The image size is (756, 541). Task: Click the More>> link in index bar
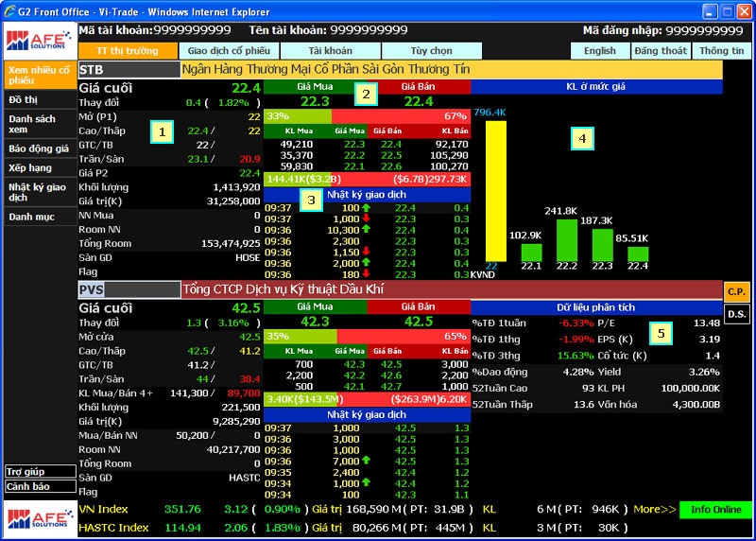654,509
